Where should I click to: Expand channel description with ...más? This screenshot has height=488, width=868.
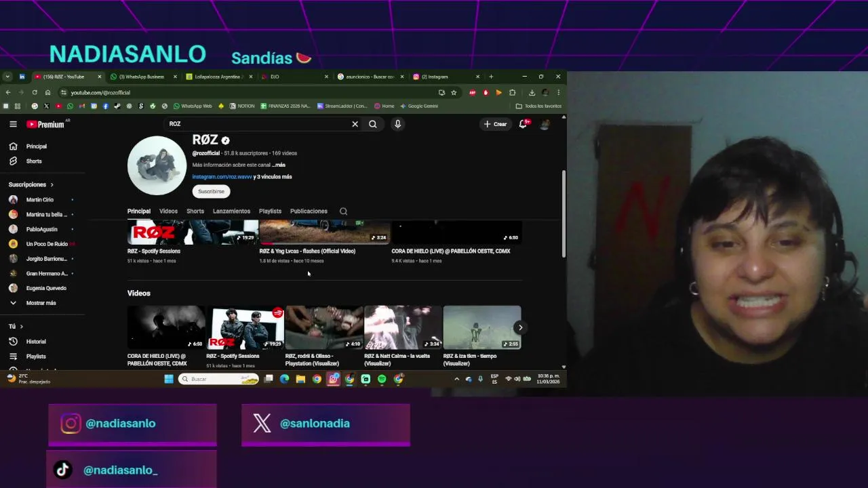tap(279, 165)
